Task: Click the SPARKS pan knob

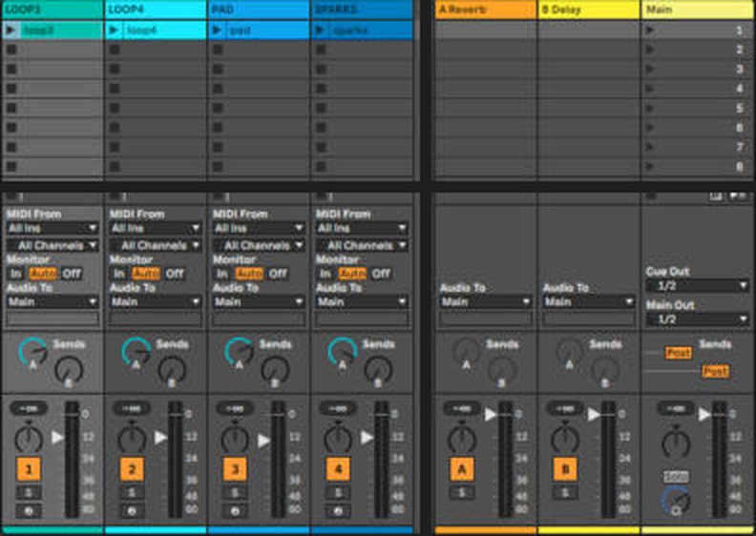Action: pyautogui.click(x=338, y=440)
